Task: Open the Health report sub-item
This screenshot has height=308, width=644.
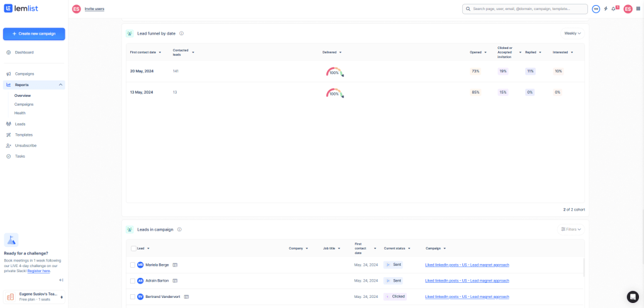Action: tap(19, 113)
